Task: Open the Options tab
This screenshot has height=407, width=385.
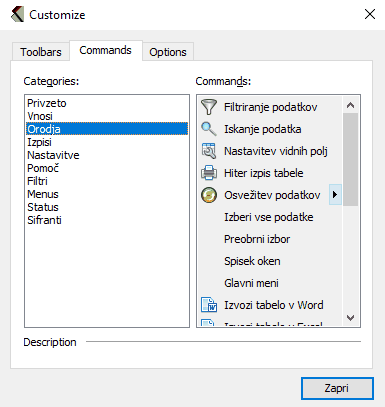Action: 168,52
